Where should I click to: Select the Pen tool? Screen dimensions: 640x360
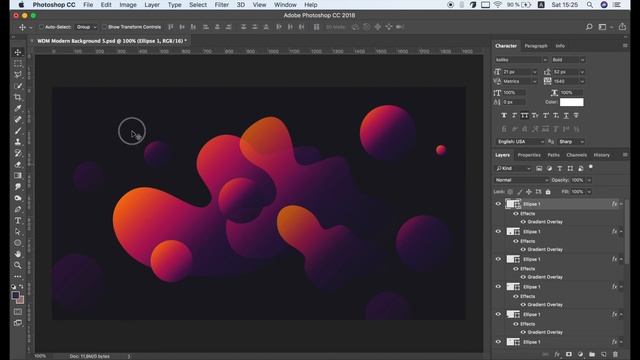(18, 209)
